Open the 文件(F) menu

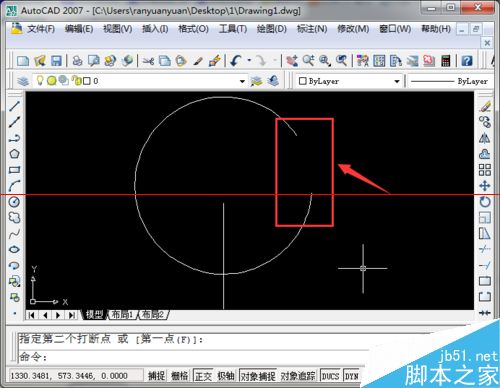pos(41,29)
